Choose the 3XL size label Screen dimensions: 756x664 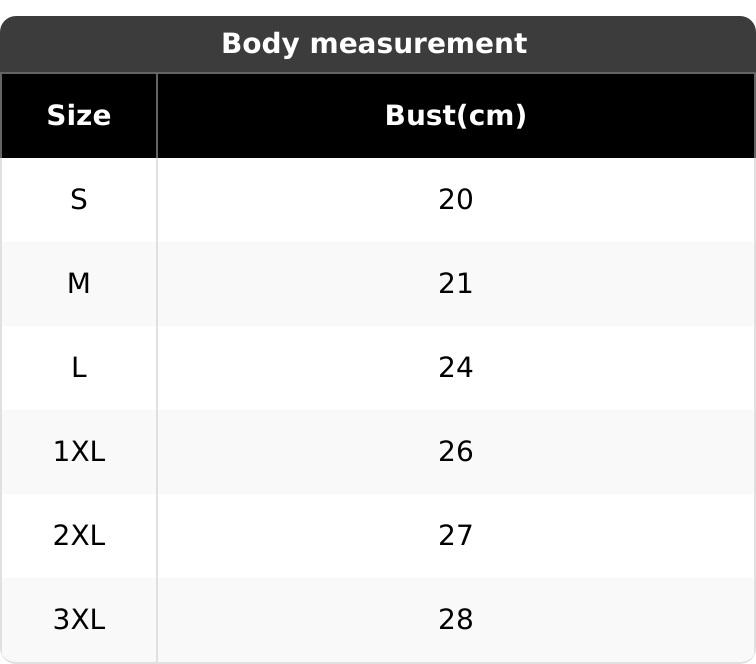point(79,620)
